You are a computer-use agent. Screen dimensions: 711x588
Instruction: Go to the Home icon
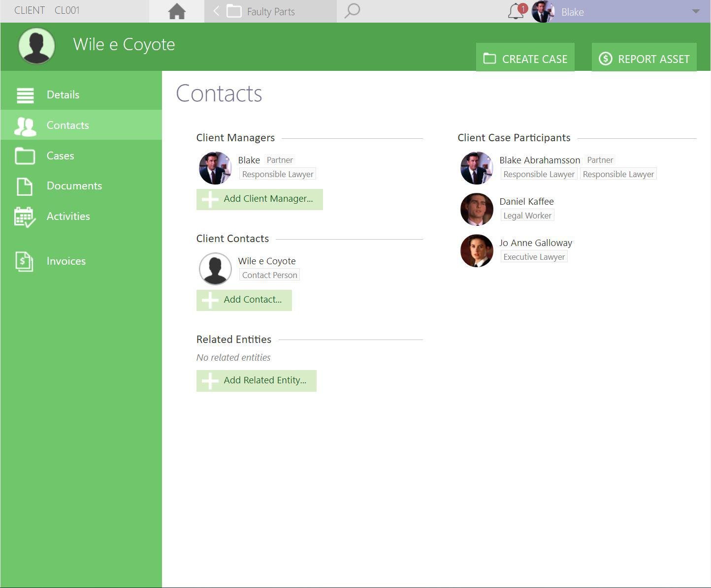pyautogui.click(x=177, y=11)
